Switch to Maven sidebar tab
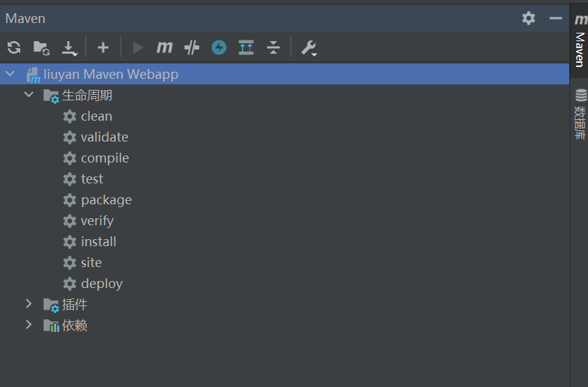The width and height of the screenshot is (588, 387). (x=580, y=41)
